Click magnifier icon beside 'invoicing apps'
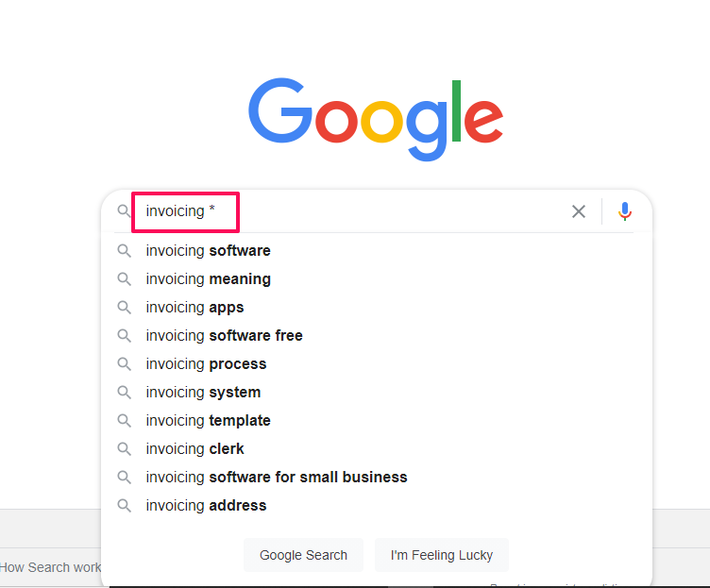 pos(124,308)
